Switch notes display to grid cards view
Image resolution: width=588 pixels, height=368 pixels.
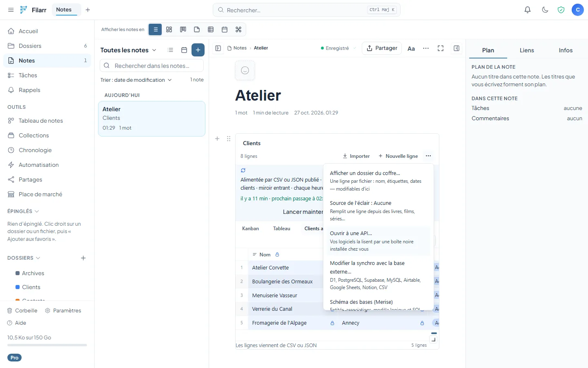[x=169, y=29]
